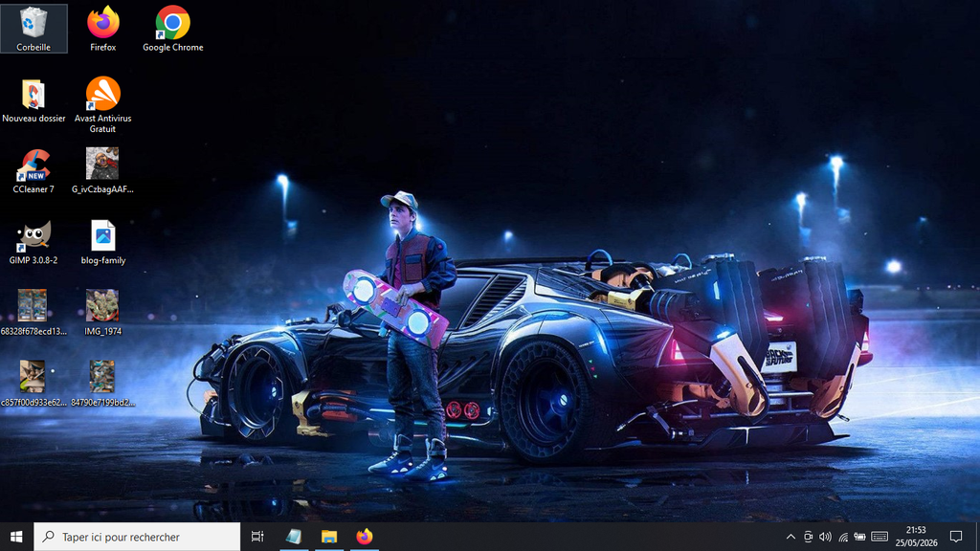This screenshot has width=980, height=551.
Task: Open the Windows Start menu
Action: pos(17,537)
